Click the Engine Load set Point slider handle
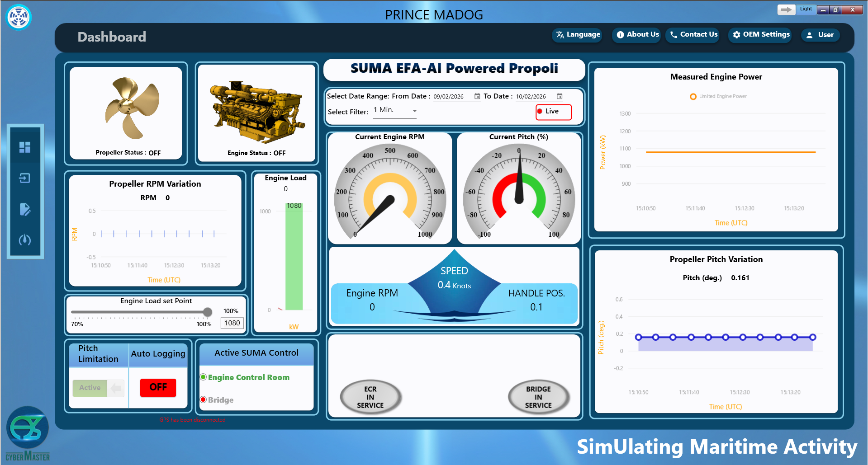The image size is (868, 465). click(208, 312)
